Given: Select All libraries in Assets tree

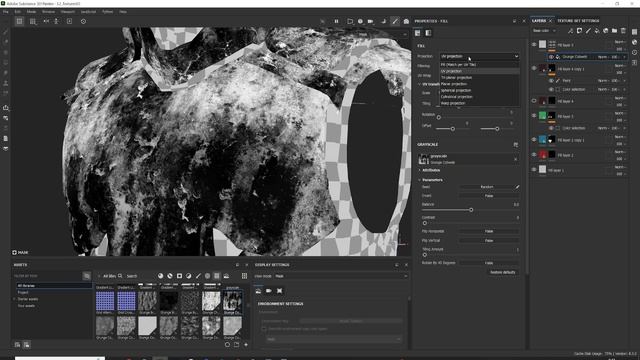Looking at the screenshot, I should click(x=53, y=286).
